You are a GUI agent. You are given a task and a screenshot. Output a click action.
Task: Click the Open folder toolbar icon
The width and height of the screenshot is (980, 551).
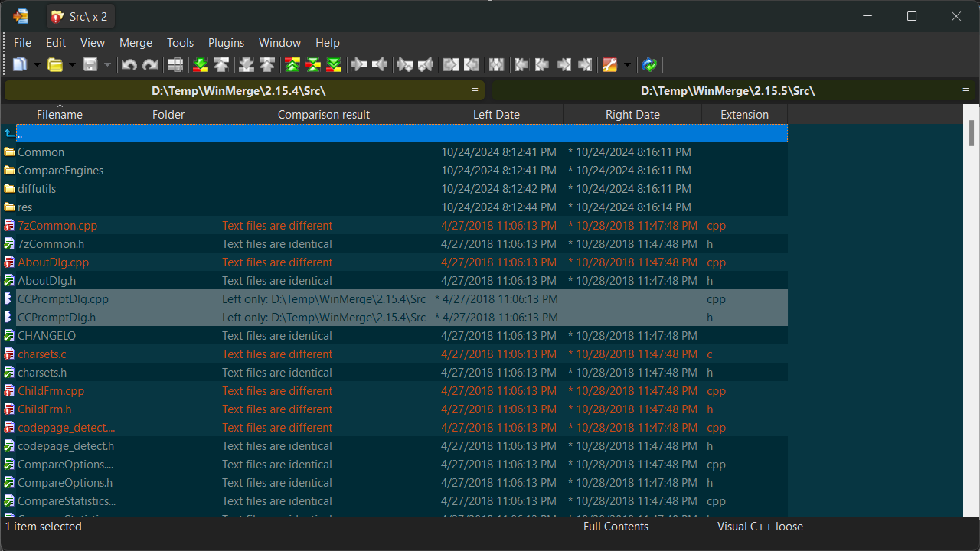pyautogui.click(x=55, y=65)
